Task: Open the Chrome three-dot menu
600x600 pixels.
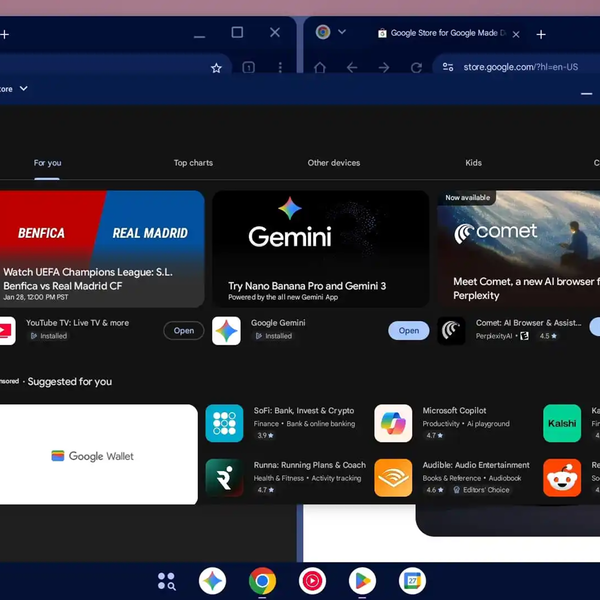Action: coord(280,68)
